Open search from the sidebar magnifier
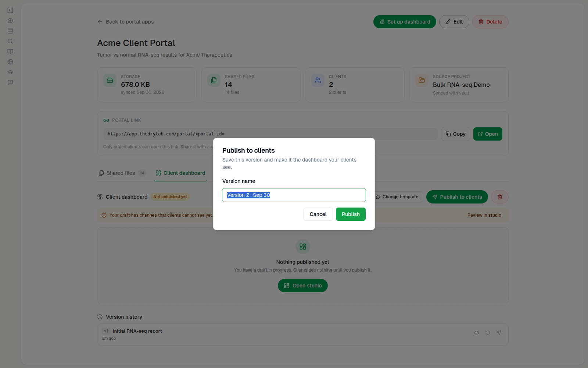Image resolution: width=588 pixels, height=368 pixels. pos(10,41)
